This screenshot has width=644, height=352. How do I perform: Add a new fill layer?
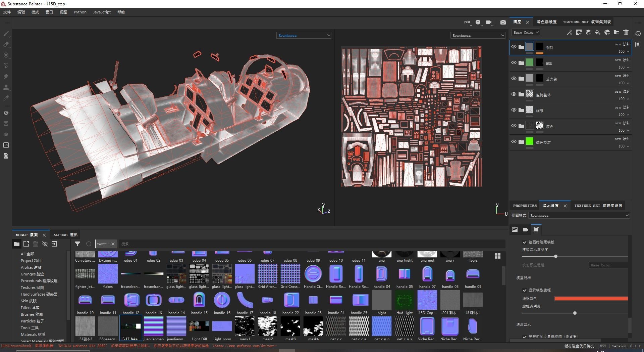(598, 32)
